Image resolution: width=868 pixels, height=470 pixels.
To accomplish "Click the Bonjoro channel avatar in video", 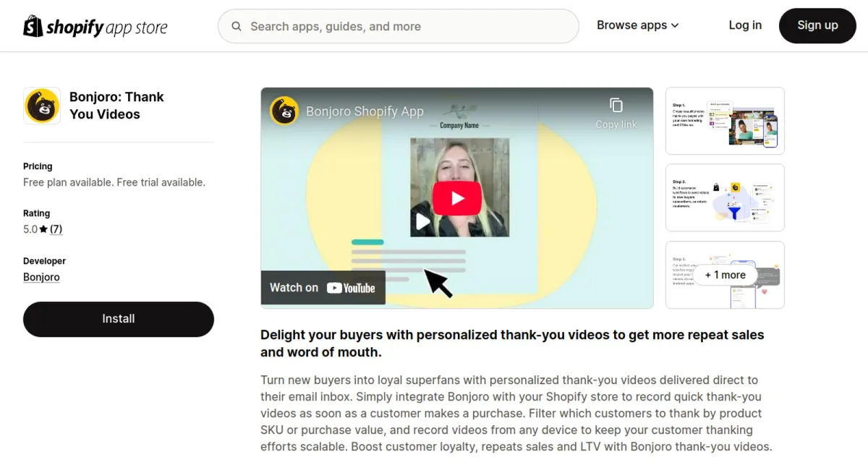I will pyautogui.click(x=284, y=111).
